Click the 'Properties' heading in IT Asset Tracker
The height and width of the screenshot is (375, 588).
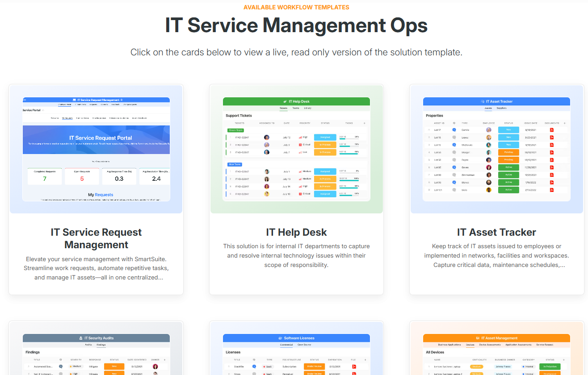434,116
